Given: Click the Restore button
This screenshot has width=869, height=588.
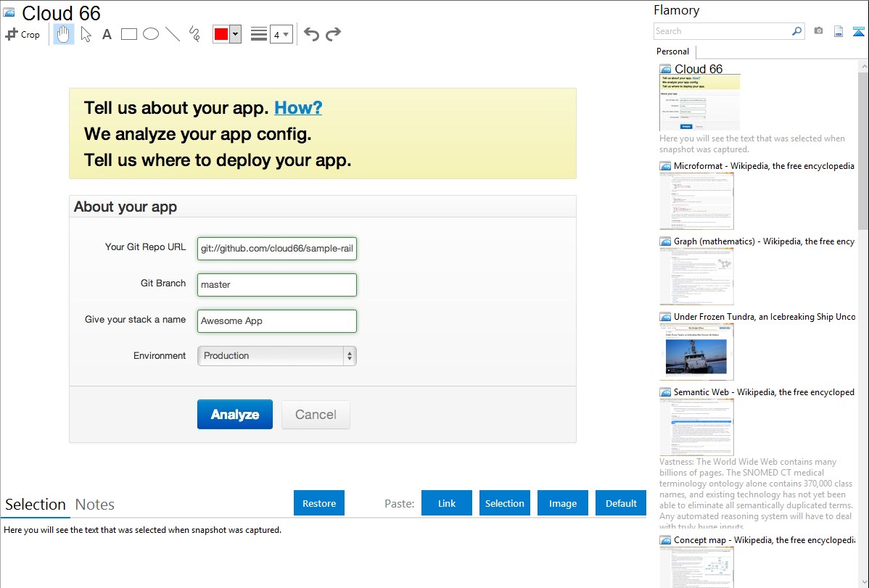Looking at the screenshot, I should [x=319, y=503].
